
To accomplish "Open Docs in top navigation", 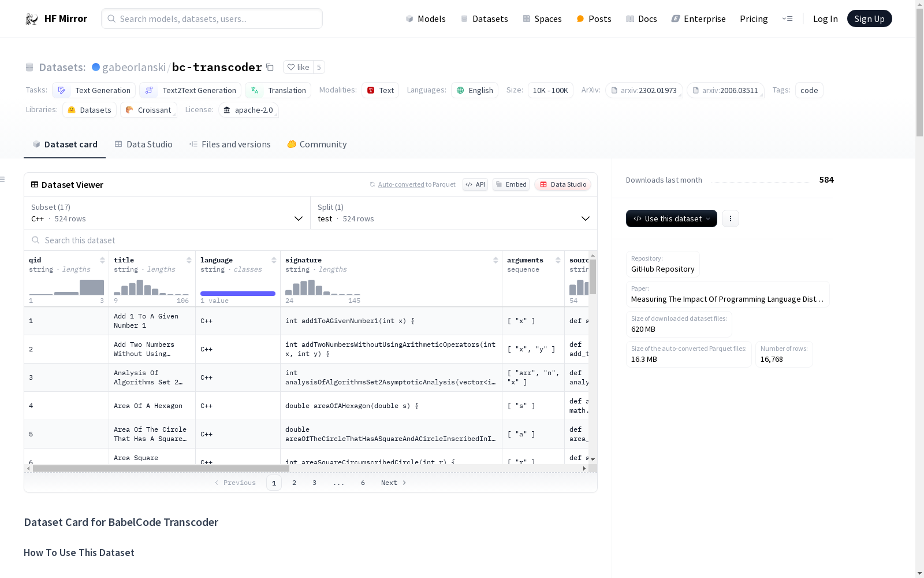I will pos(642,18).
